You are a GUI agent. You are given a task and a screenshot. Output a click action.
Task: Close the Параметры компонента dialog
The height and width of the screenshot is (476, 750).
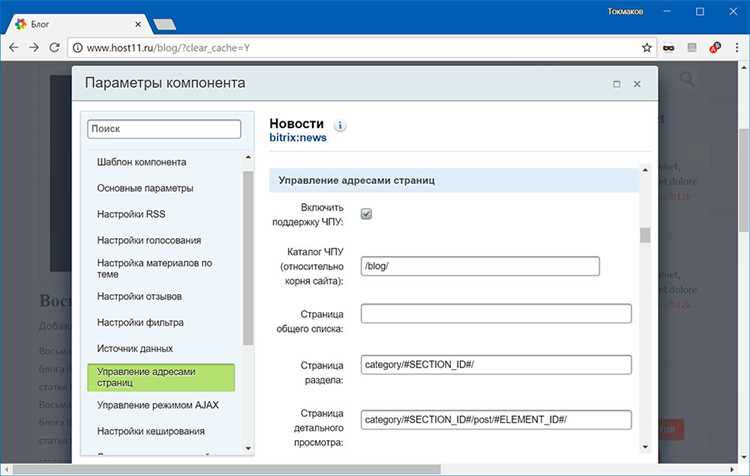[637, 84]
